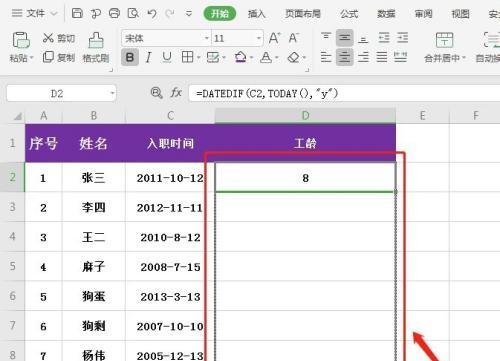
Task: Select the 工龄 header cell
Action: click(305, 143)
